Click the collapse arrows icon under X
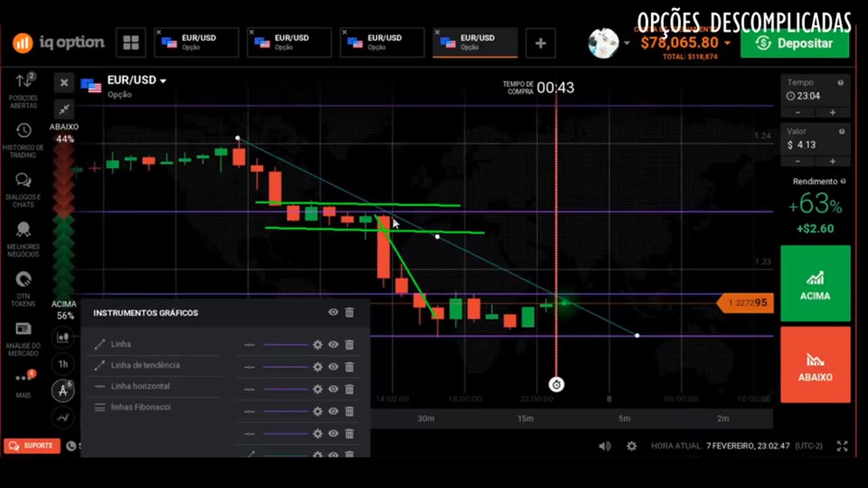This screenshot has width=868, height=488. coord(64,108)
